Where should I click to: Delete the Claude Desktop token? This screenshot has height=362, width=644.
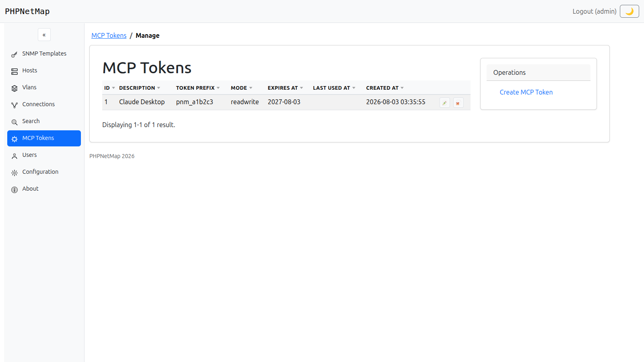[x=458, y=103]
